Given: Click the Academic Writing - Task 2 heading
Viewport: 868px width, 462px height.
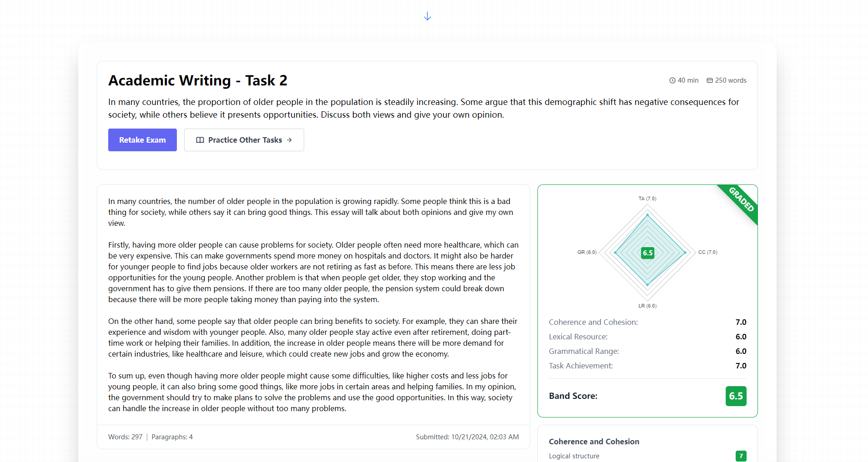Looking at the screenshot, I should pos(198,80).
